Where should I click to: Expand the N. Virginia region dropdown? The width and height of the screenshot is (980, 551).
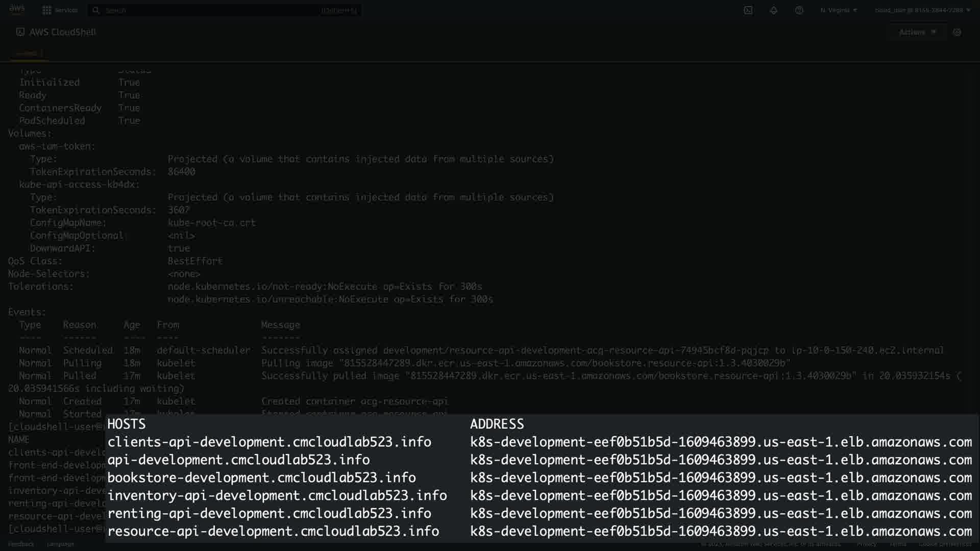839,10
